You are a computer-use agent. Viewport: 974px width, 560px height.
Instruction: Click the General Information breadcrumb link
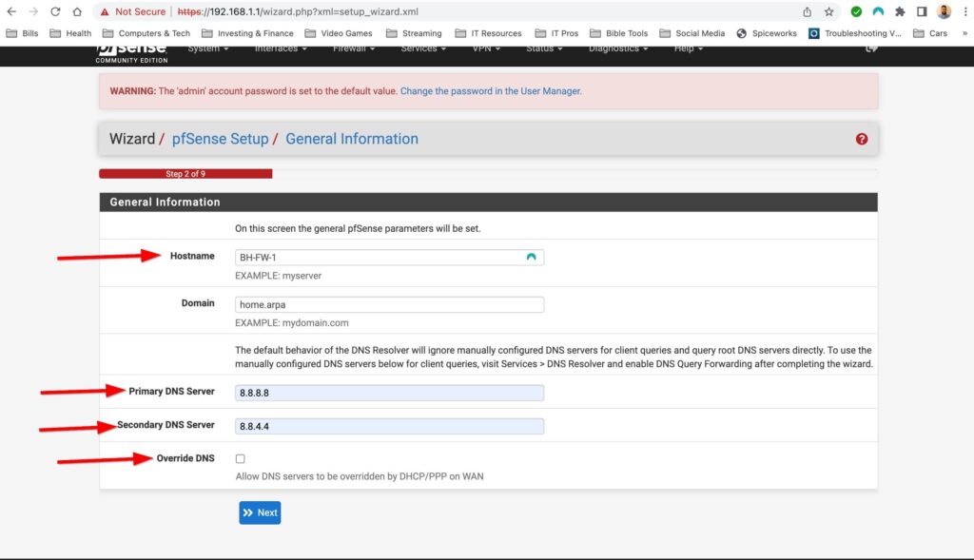tap(352, 139)
